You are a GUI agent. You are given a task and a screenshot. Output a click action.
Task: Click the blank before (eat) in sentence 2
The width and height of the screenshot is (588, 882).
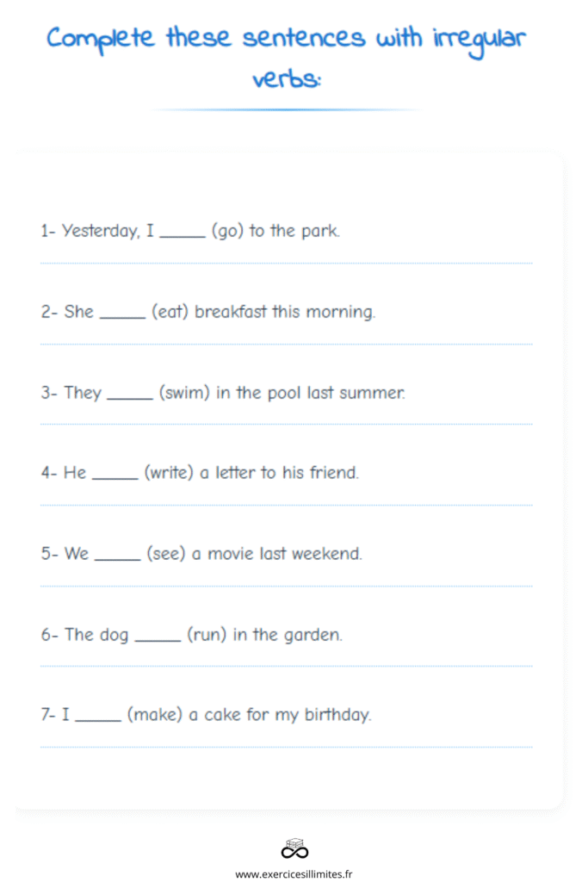pyautogui.click(x=122, y=317)
